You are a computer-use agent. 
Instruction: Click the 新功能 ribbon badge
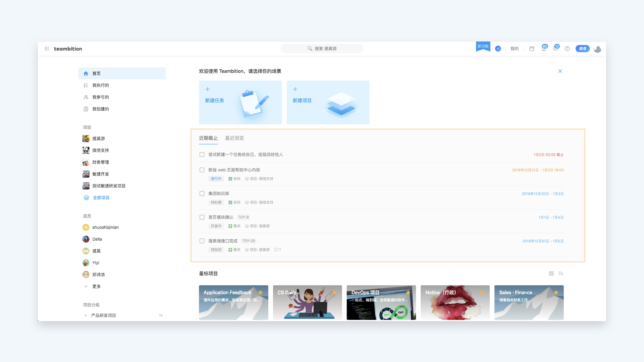tap(483, 47)
